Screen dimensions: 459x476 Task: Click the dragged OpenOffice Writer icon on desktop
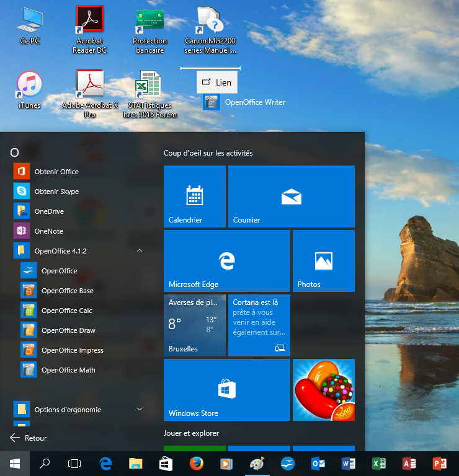[x=212, y=102]
